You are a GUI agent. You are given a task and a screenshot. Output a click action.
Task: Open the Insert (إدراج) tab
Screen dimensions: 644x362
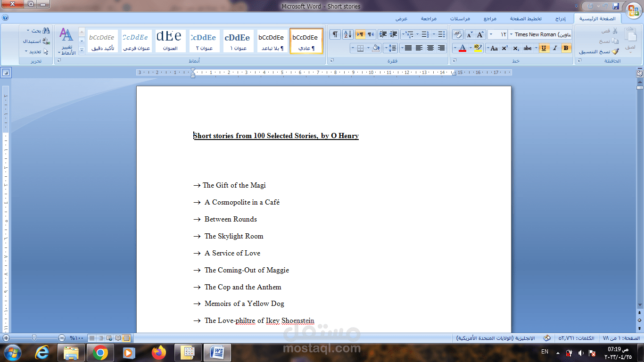point(560,18)
